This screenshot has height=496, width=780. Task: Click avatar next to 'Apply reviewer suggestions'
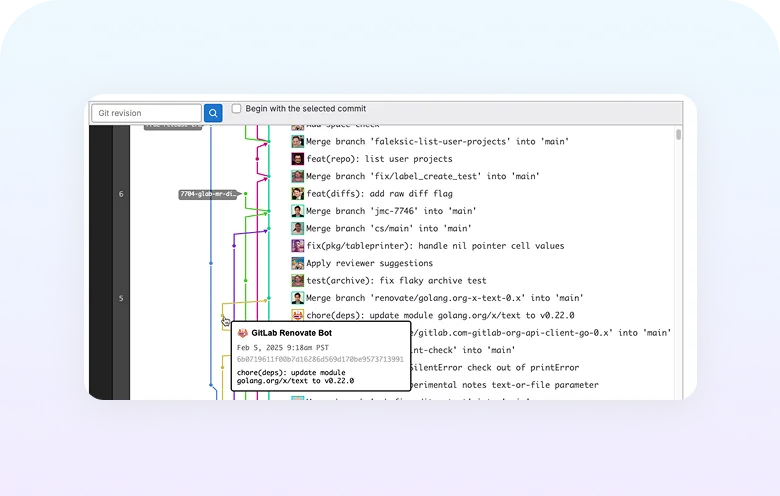[298, 263]
